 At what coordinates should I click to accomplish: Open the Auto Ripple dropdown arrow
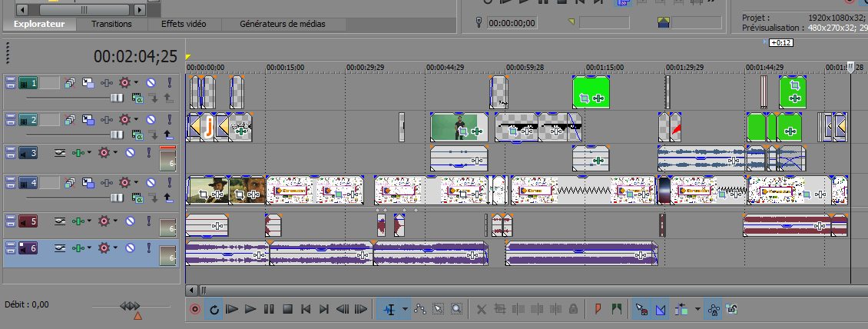697,309
